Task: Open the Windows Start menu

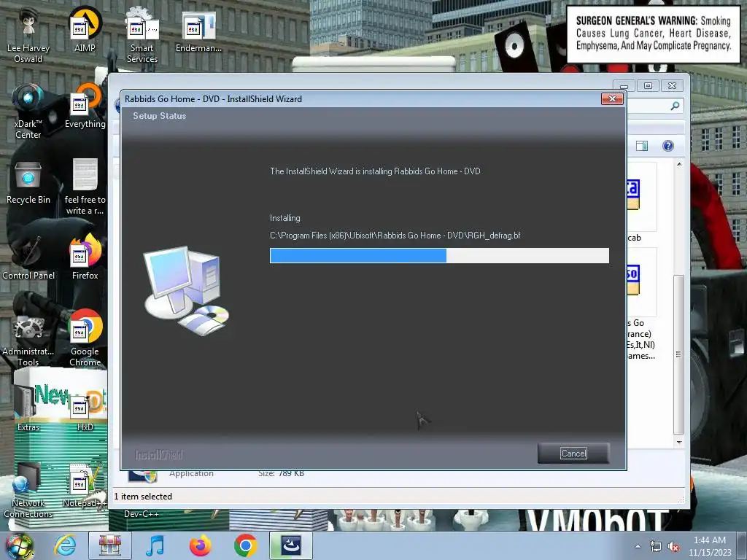Action: click(19, 545)
